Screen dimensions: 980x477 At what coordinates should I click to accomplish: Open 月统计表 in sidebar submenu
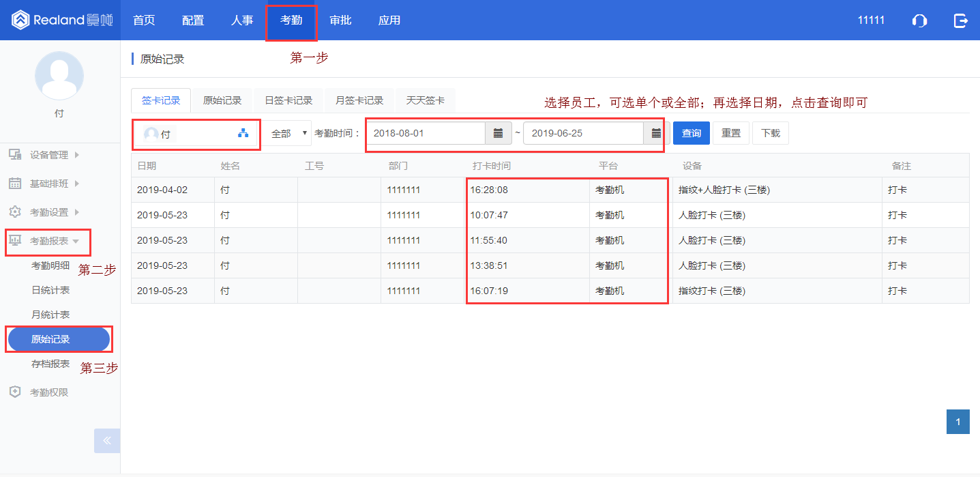click(50, 315)
